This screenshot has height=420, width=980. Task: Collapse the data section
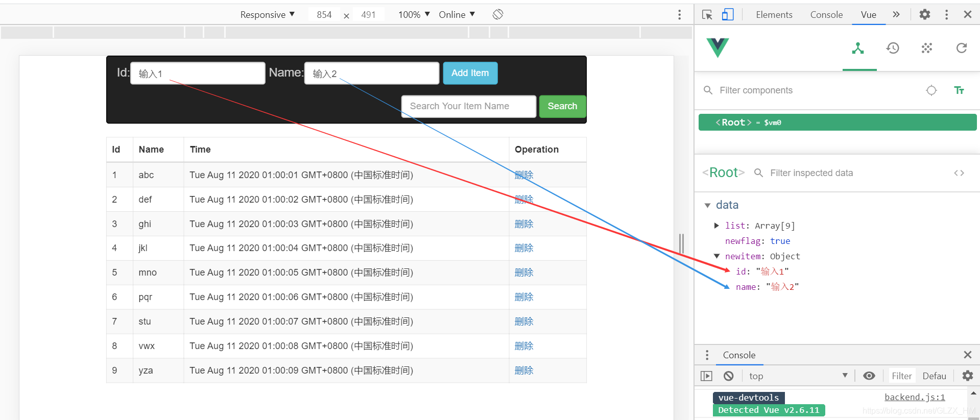(x=707, y=205)
